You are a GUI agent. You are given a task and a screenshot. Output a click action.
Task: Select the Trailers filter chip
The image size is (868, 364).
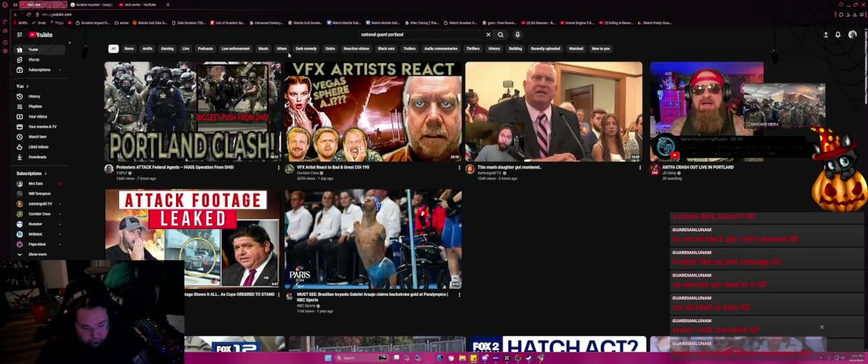(410, 49)
